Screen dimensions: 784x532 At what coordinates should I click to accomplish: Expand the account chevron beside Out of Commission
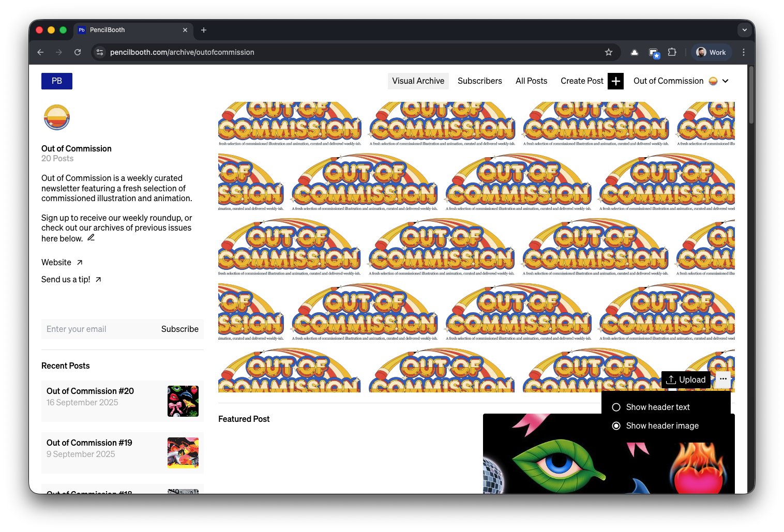pyautogui.click(x=726, y=81)
